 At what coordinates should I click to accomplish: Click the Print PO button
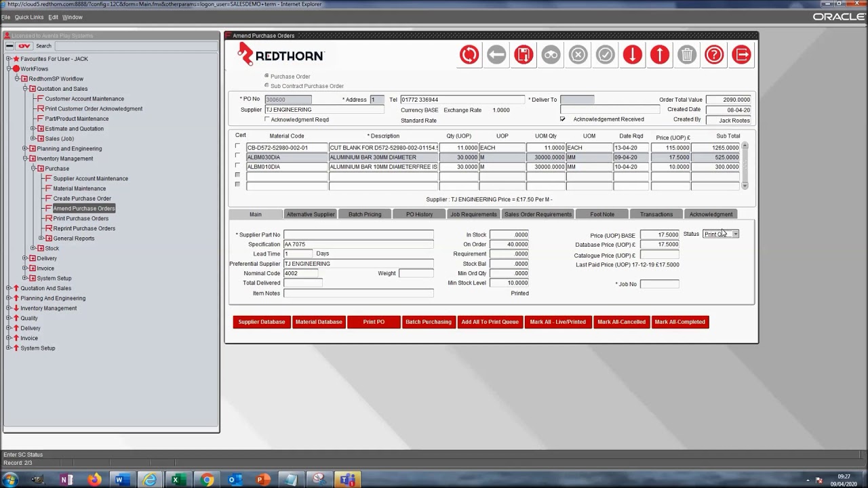coord(374,322)
